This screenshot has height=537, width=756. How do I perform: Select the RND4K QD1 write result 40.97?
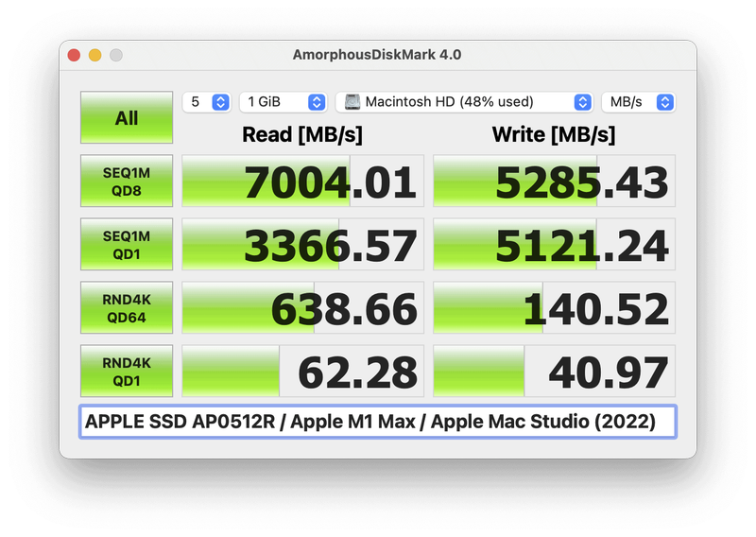554,372
